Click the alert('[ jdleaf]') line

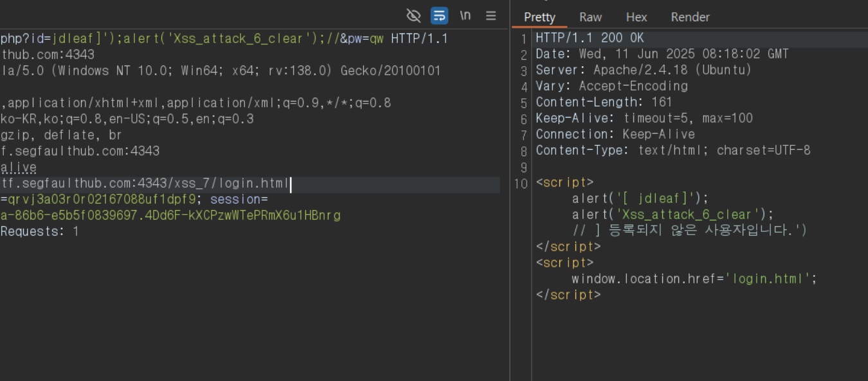pos(640,199)
